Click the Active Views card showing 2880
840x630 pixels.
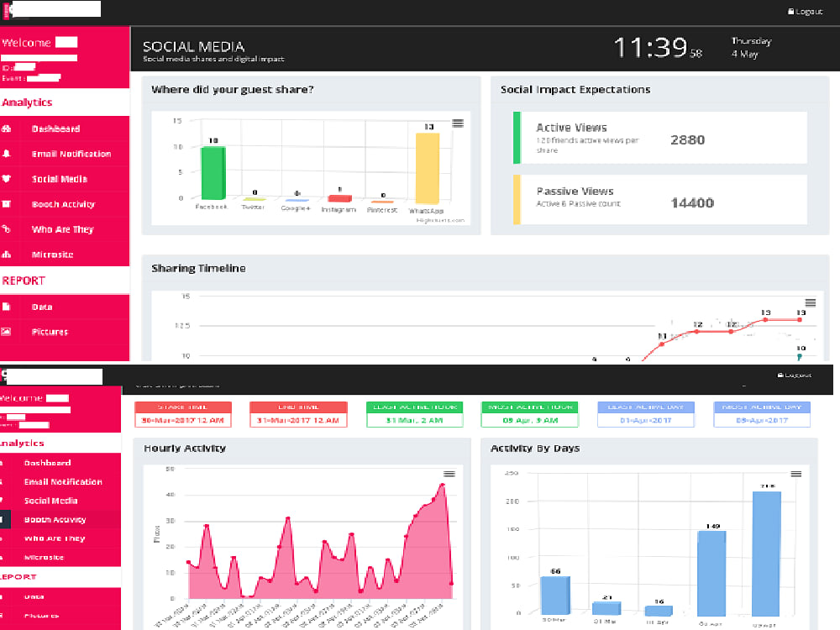tap(660, 138)
